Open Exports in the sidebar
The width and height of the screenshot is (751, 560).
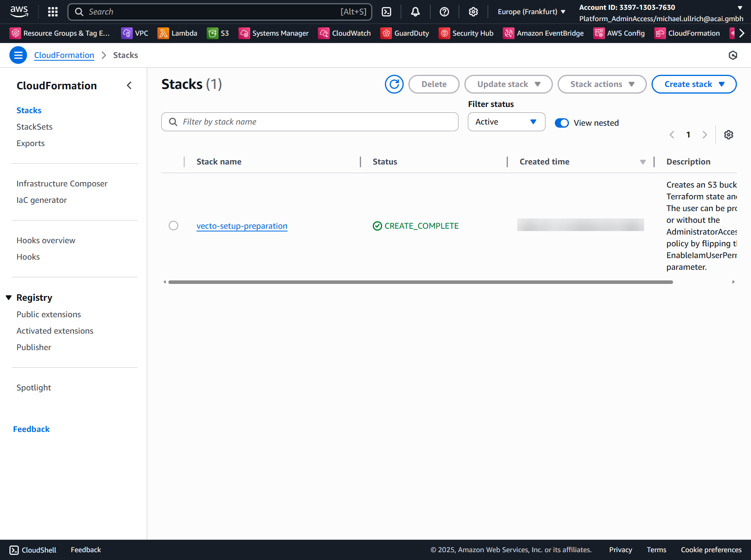click(x=31, y=143)
